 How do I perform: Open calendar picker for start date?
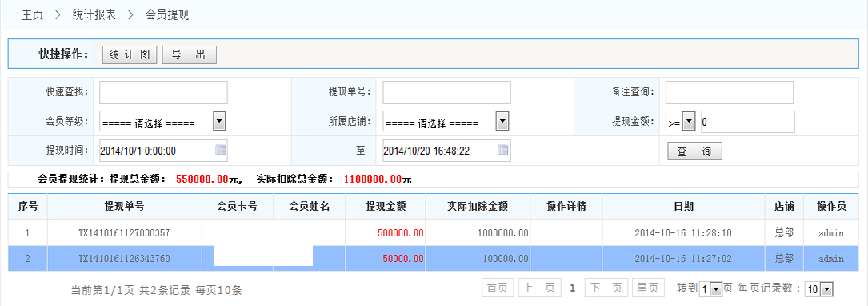pos(221,150)
